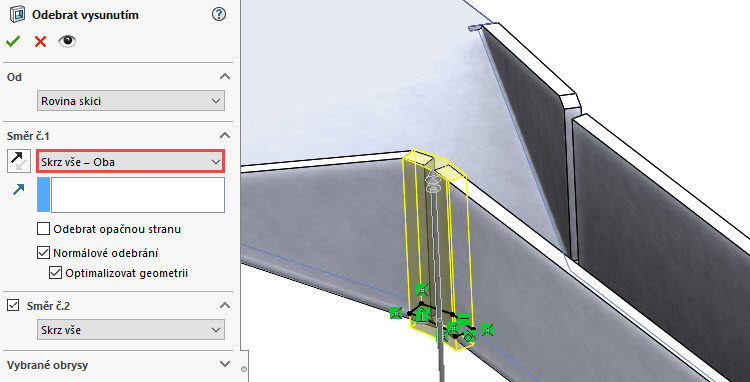Image resolution: width=750 pixels, height=382 pixels.
Task: Click the topmost green sketch relation icon
Action: (421, 289)
